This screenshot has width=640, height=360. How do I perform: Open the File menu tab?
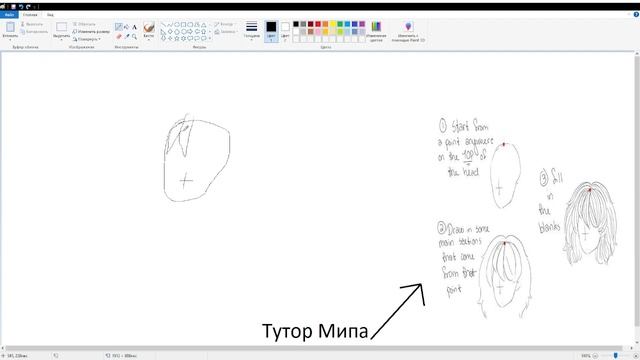click(9, 15)
